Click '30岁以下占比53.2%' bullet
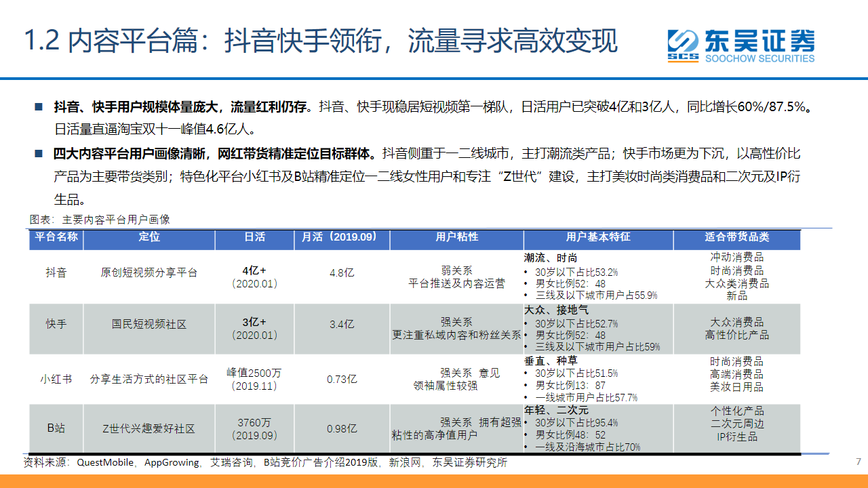The image size is (868, 488). 576,272
